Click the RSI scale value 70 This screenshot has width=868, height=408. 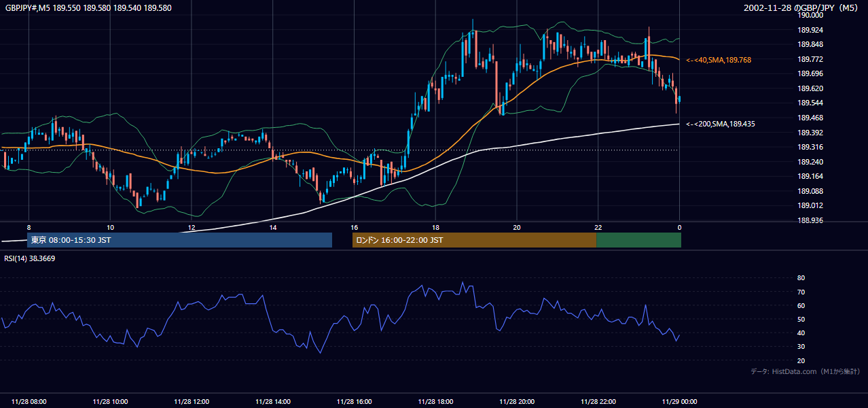[x=801, y=292]
